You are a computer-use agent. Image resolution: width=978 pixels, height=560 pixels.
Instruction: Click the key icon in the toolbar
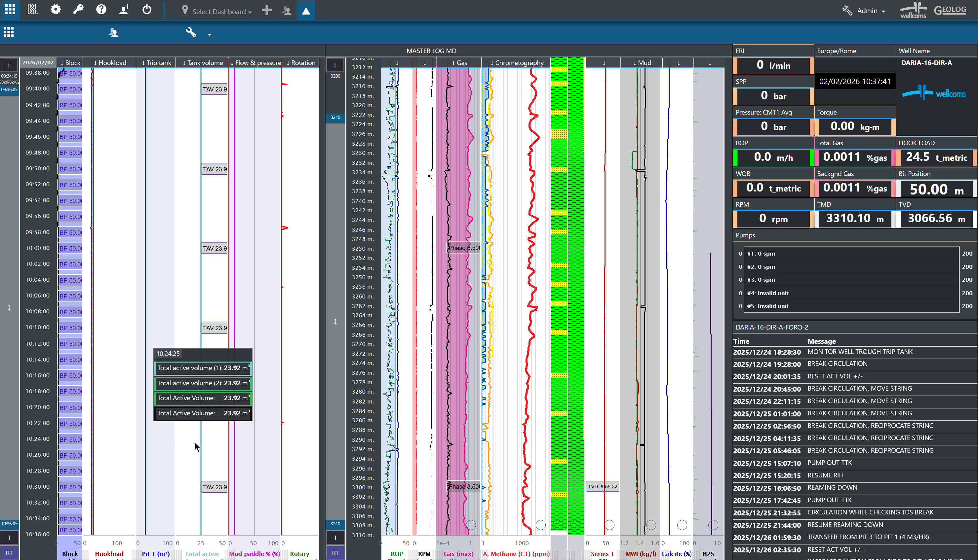coord(79,10)
